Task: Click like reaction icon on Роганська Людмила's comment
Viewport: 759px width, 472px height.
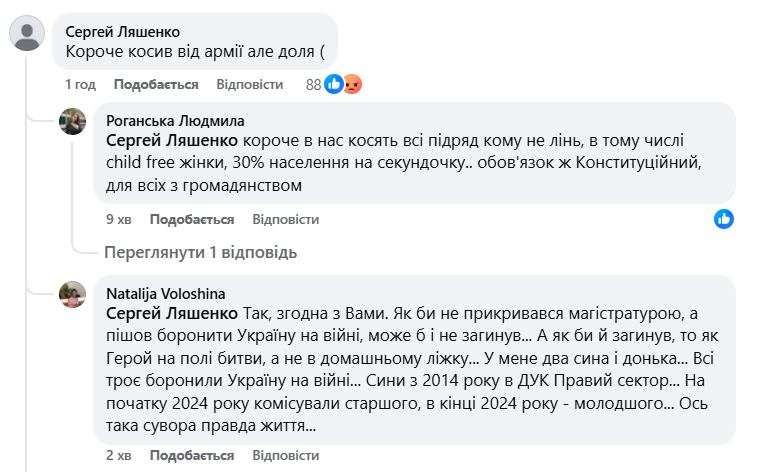Action: (724, 219)
